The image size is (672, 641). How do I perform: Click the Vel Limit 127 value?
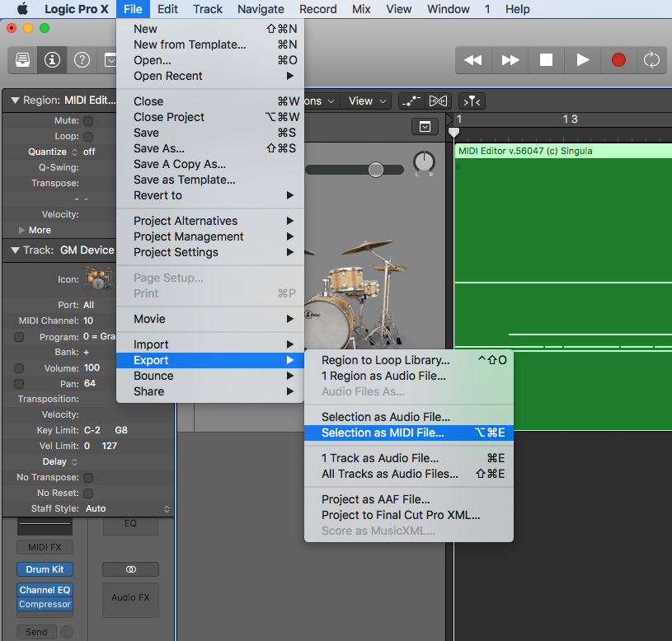click(110, 447)
